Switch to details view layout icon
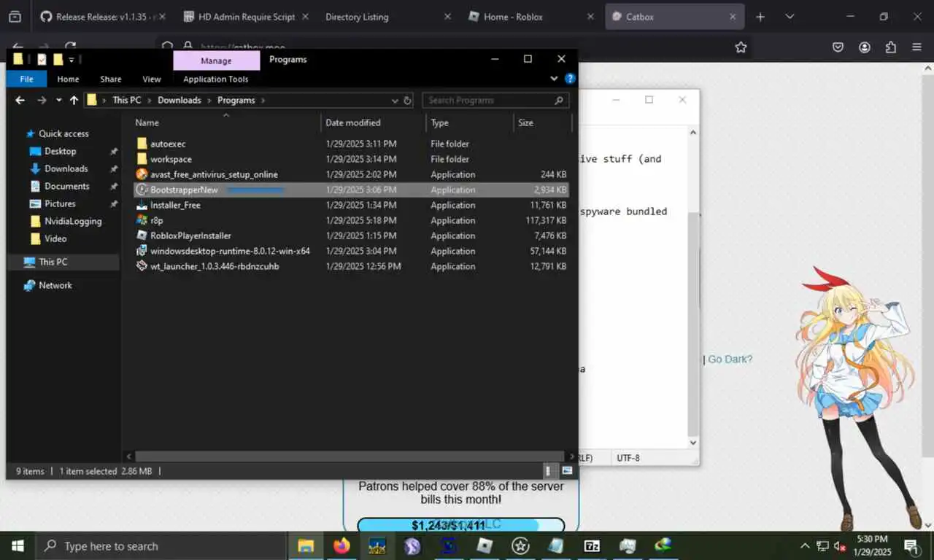This screenshot has width=934, height=560. [x=548, y=471]
